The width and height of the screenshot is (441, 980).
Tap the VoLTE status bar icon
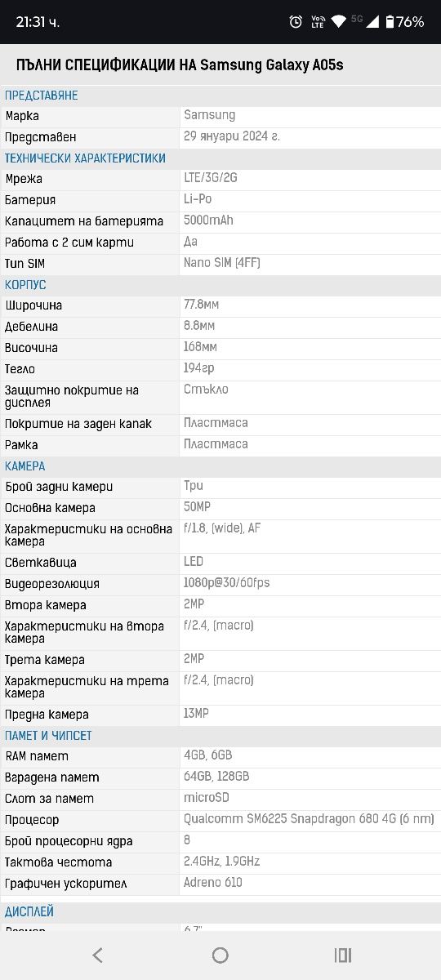317,22
